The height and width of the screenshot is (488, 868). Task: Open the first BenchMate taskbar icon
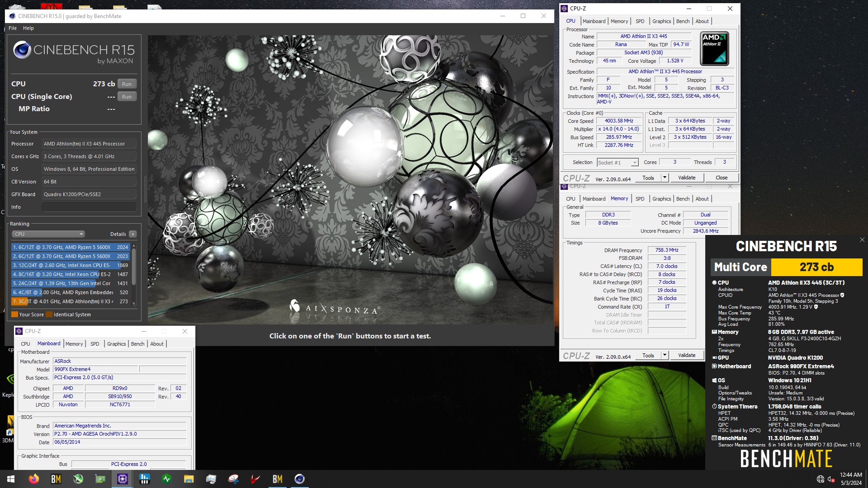coord(56,479)
